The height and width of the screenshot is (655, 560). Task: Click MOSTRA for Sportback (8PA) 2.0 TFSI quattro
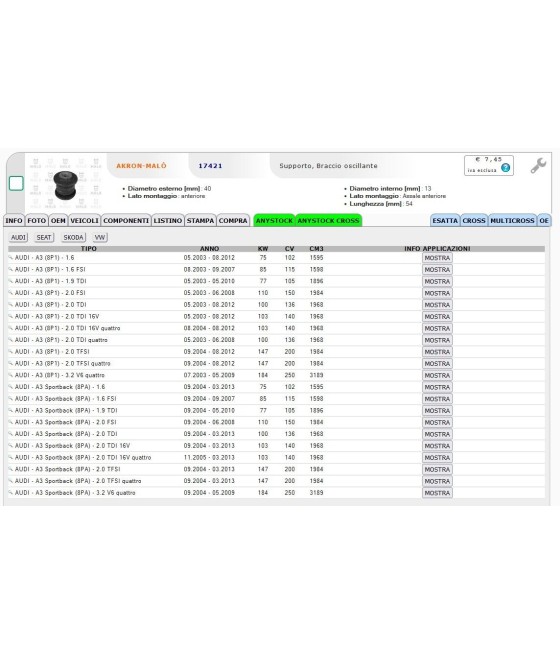pos(437,481)
